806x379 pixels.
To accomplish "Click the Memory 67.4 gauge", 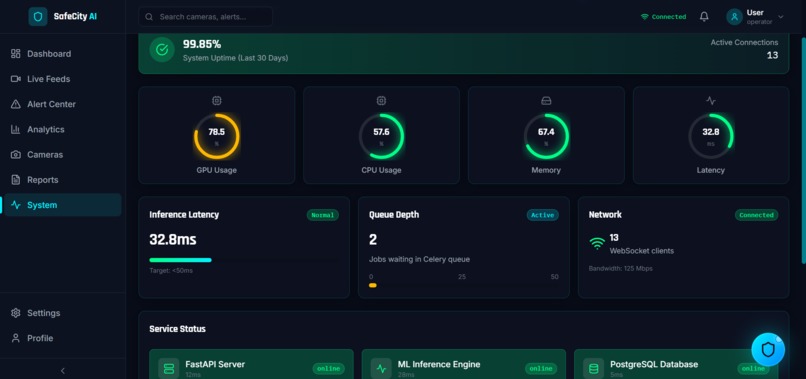I will point(546,136).
